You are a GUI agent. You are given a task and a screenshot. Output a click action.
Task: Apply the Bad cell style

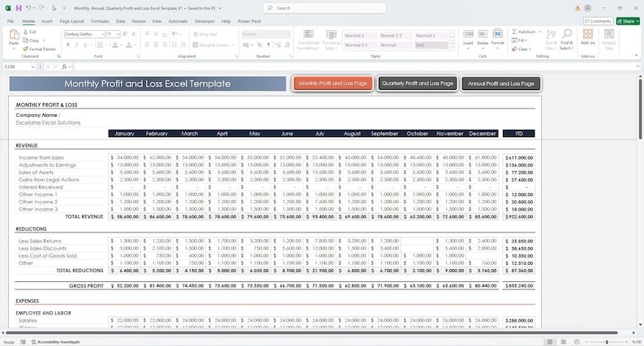tap(431, 45)
